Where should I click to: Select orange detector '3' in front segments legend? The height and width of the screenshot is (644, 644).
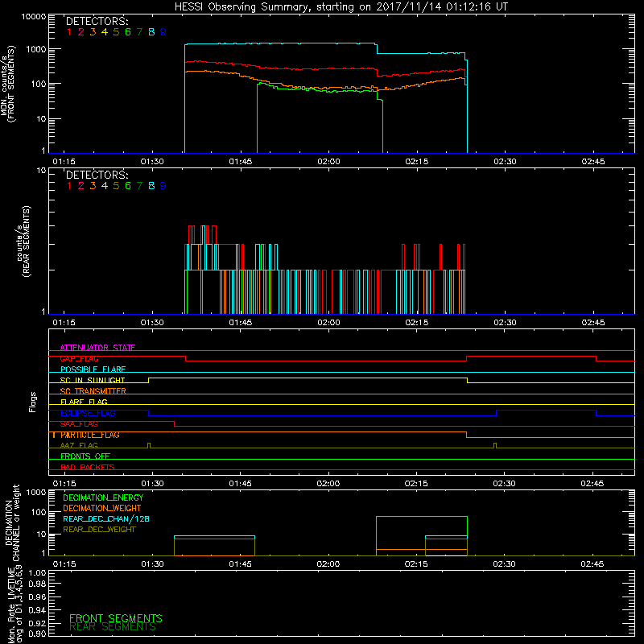[93, 32]
